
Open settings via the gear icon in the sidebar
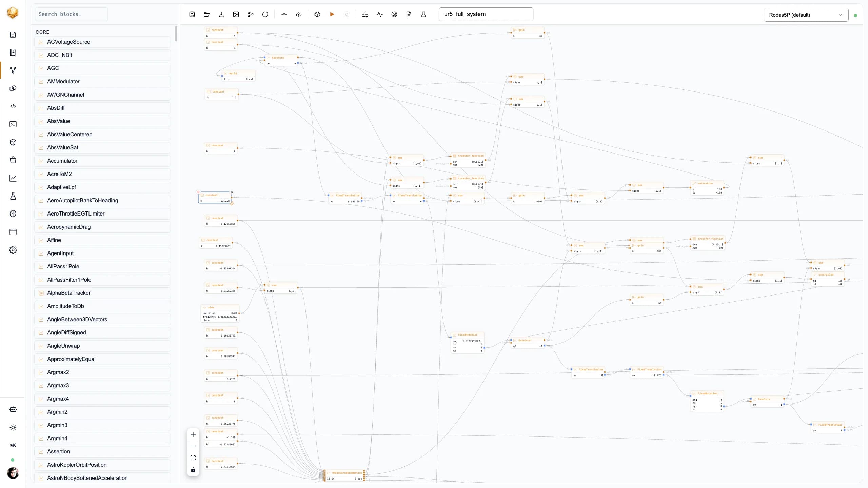[13, 250]
